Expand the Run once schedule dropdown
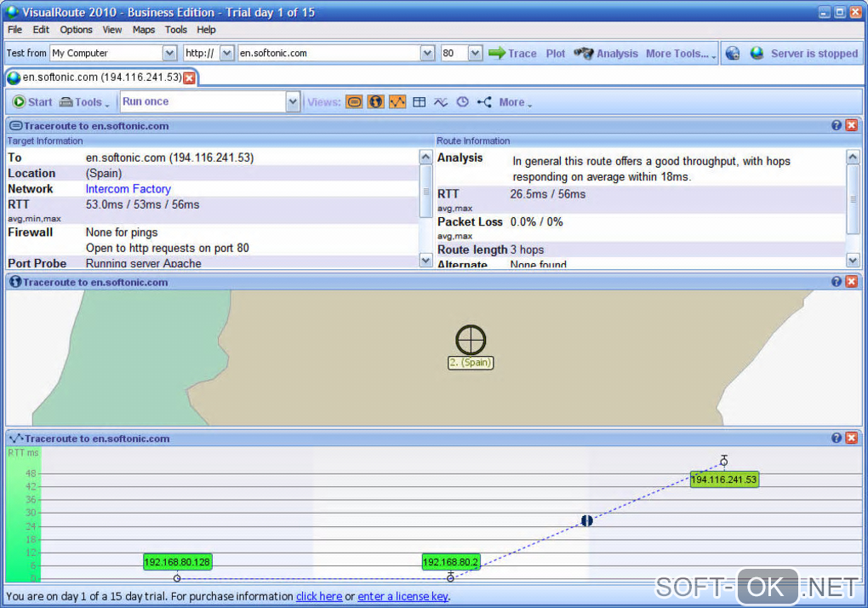868x608 pixels. (x=293, y=102)
